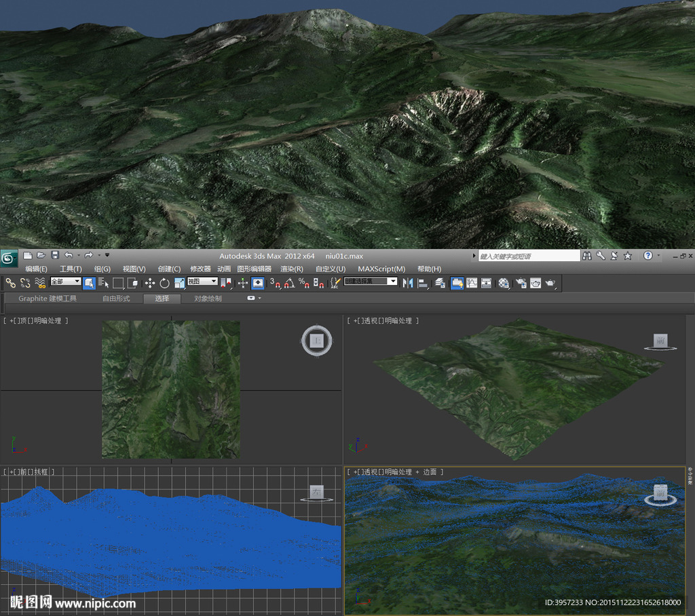The image size is (695, 616).
Task: Activate the Select and Move tool
Action: (150, 283)
